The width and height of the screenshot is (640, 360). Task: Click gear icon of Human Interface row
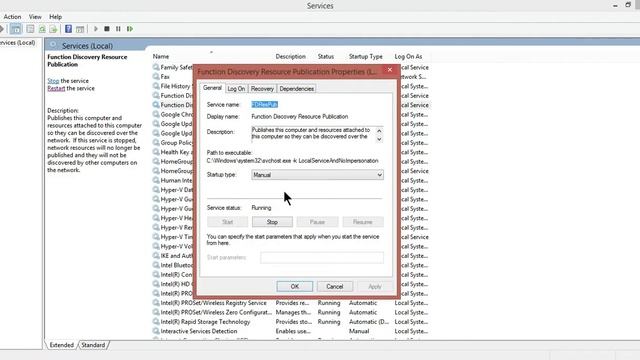click(x=156, y=180)
